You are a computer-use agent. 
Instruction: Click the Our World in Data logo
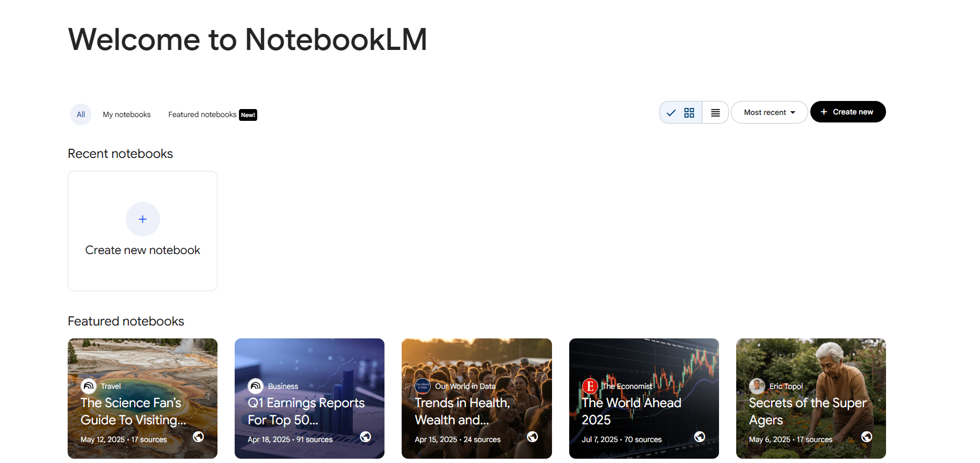pyautogui.click(x=423, y=386)
